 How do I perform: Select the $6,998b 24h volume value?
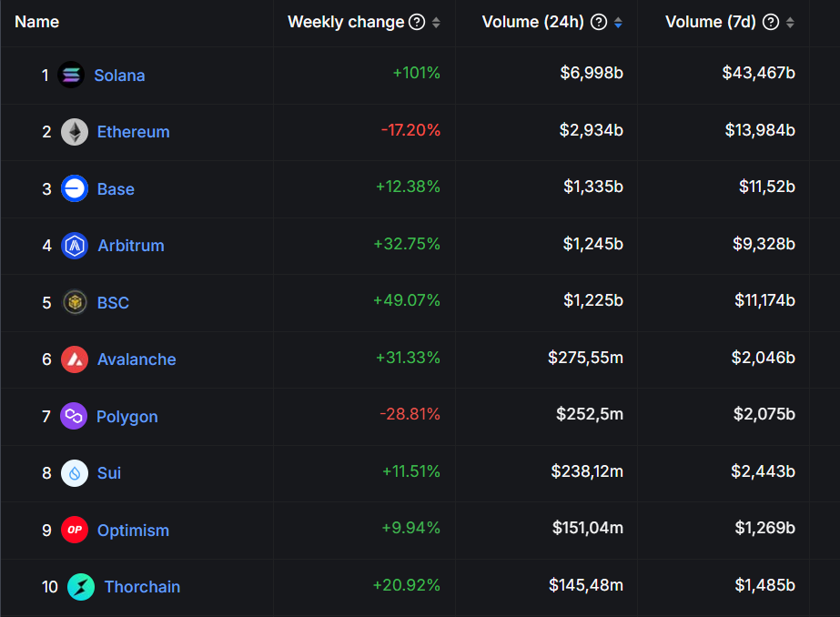pyautogui.click(x=592, y=73)
